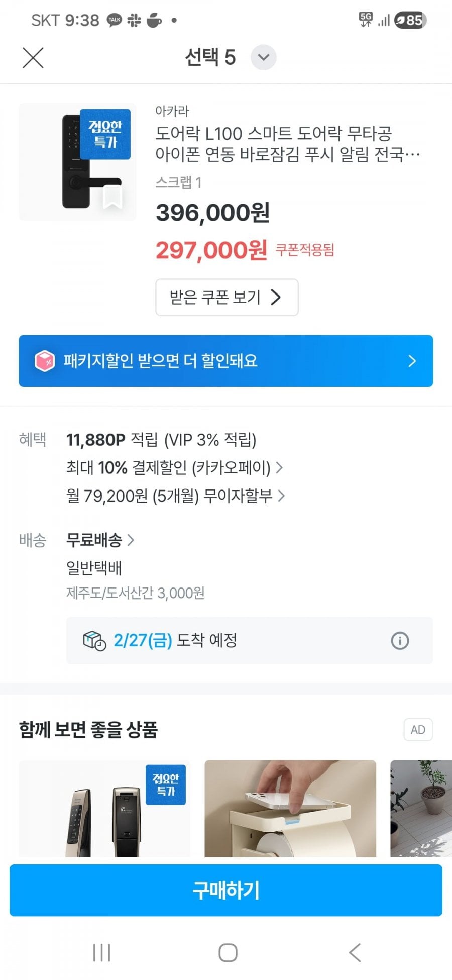Toggle the scrap bookmark on product image
Viewport: 452px width, 980px height.
tap(112, 197)
